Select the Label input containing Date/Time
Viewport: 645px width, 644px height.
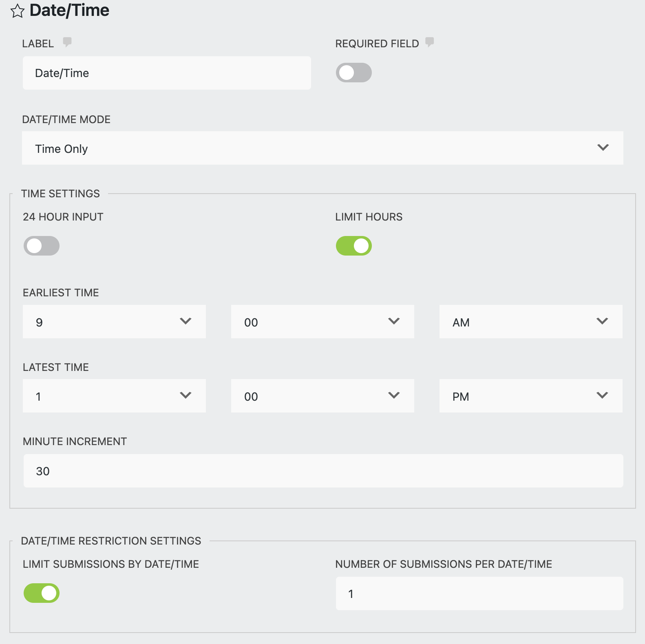click(167, 73)
